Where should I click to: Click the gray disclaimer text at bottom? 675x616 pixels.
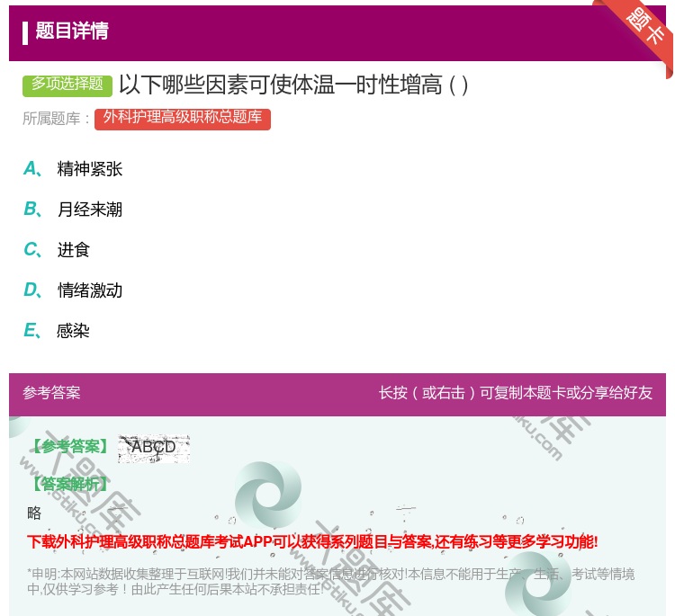click(x=330, y=582)
